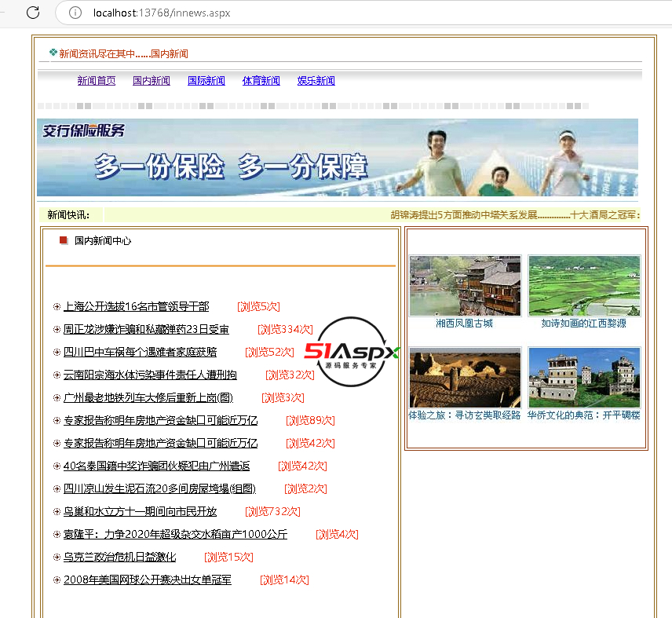Open the 娱乐新闻 navigation link
The image size is (672, 618).
[316, 81]
